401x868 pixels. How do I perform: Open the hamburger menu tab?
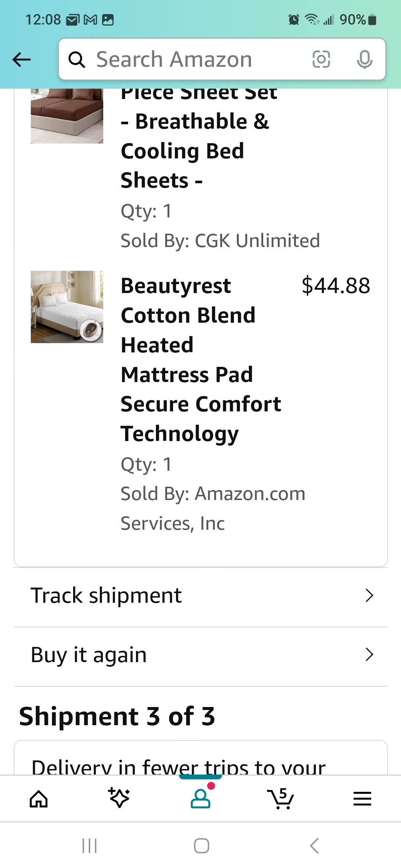(x=362, y=799)
